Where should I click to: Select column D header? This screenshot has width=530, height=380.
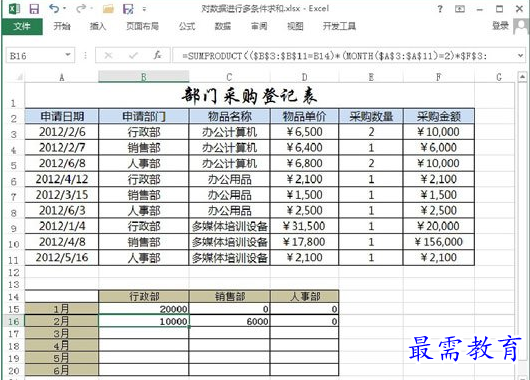coord(304,77)
